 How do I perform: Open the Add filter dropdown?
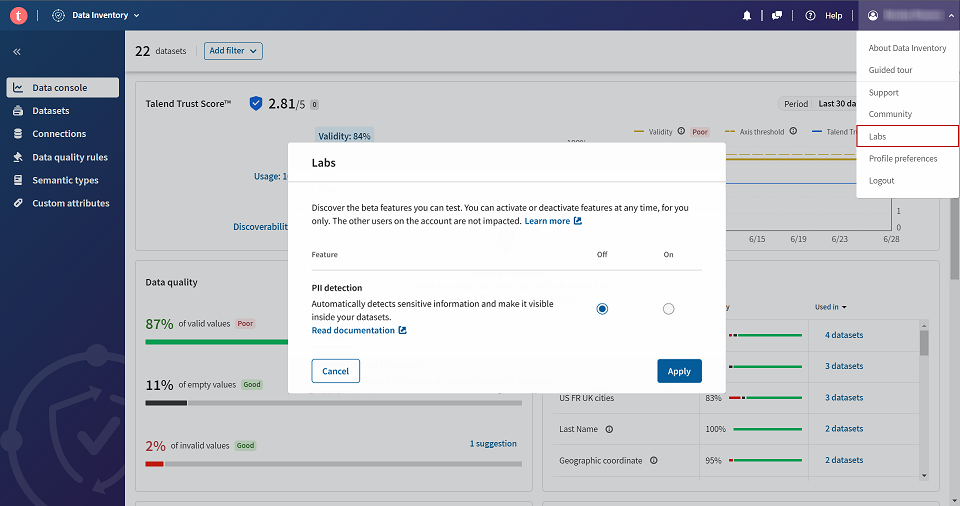(233, 51)
